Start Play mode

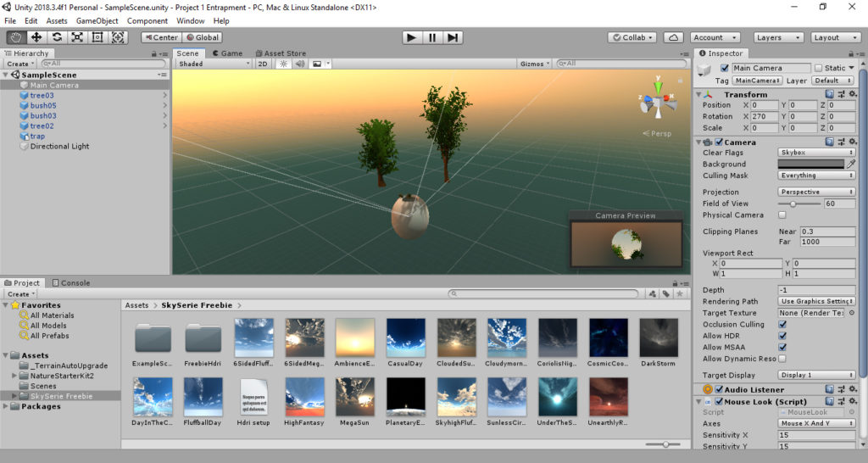tap(411, 37)
